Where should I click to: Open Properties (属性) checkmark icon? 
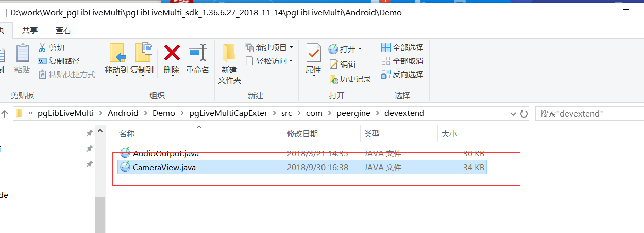tap(313, 53)
